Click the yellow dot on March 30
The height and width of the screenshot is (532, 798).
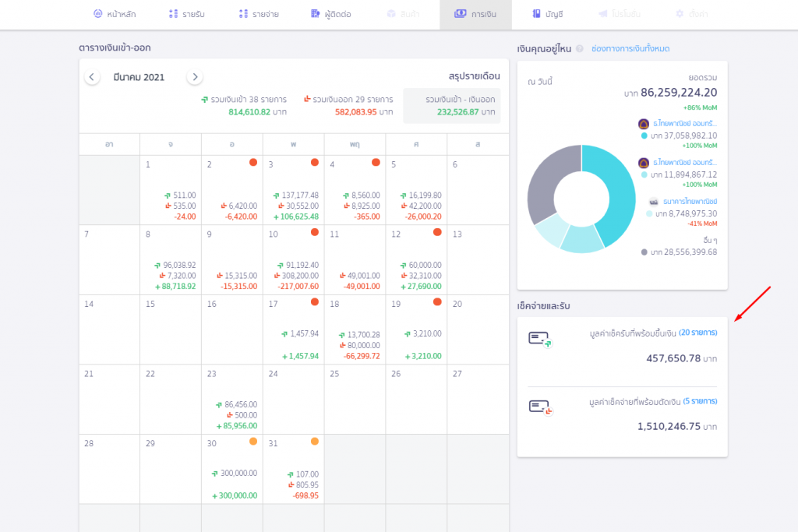(x=253, y=442)
